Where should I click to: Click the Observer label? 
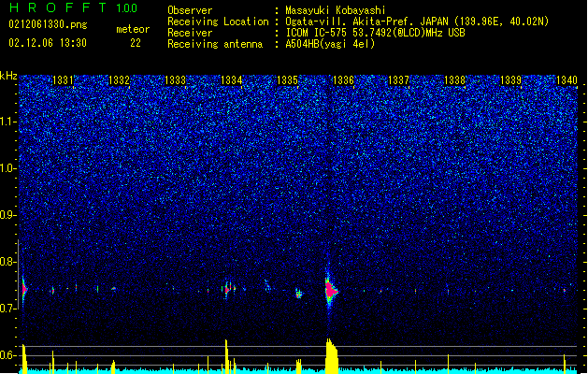[190, 10]
